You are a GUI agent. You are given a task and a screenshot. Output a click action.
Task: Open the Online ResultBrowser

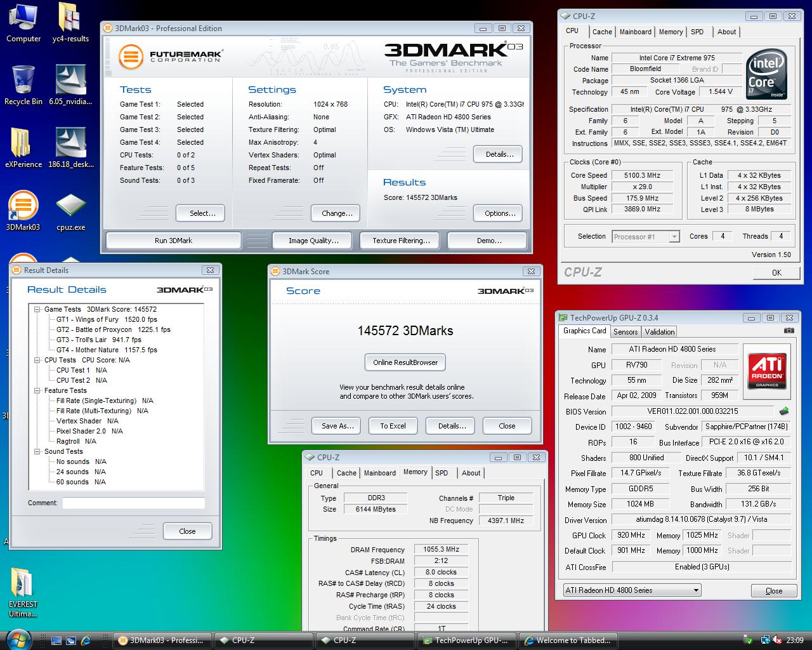coord(405,362)
